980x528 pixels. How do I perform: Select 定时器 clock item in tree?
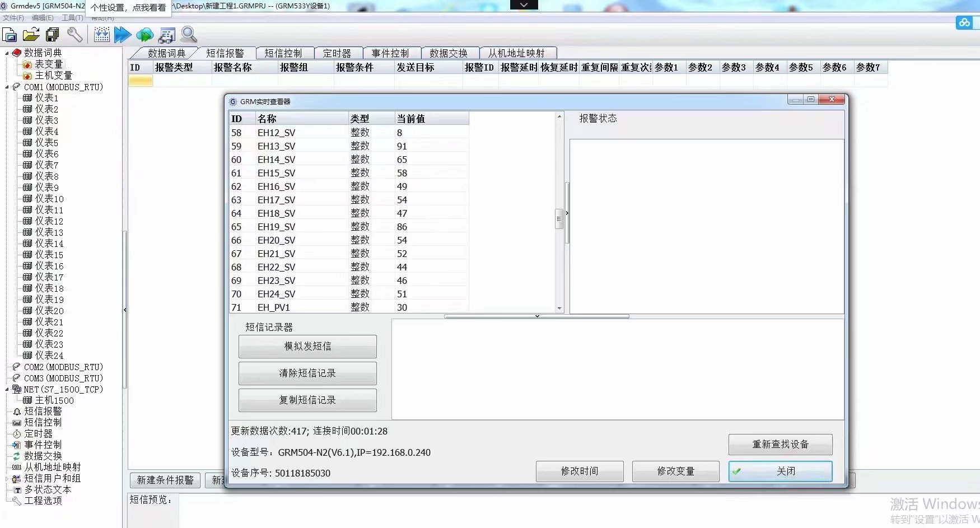38,434
